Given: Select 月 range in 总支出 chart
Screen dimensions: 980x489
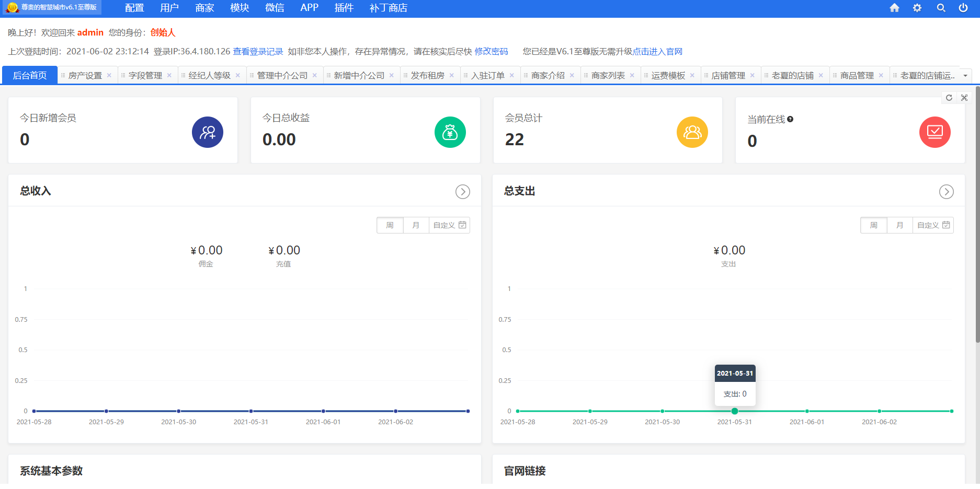Looking at the screenshot, I should coord(900,225).
